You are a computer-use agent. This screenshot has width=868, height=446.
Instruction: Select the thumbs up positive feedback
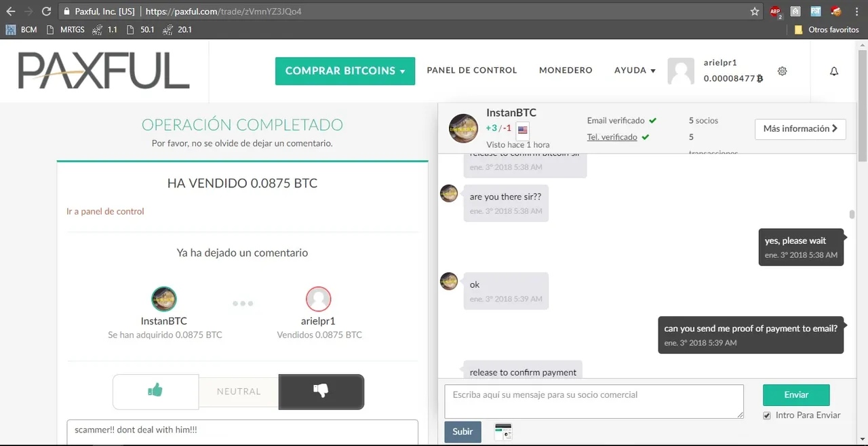pyautogui.click(x=155, y=391)
